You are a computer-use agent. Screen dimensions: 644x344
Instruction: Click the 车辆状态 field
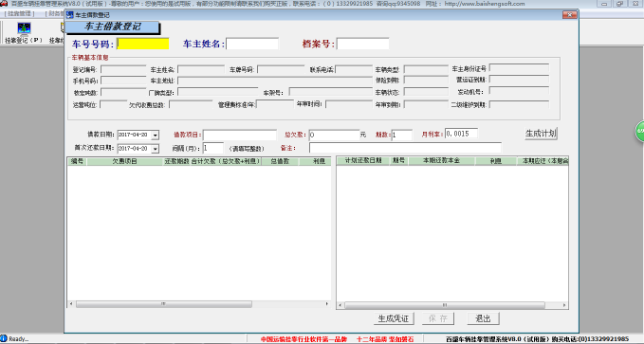point(426,92)
